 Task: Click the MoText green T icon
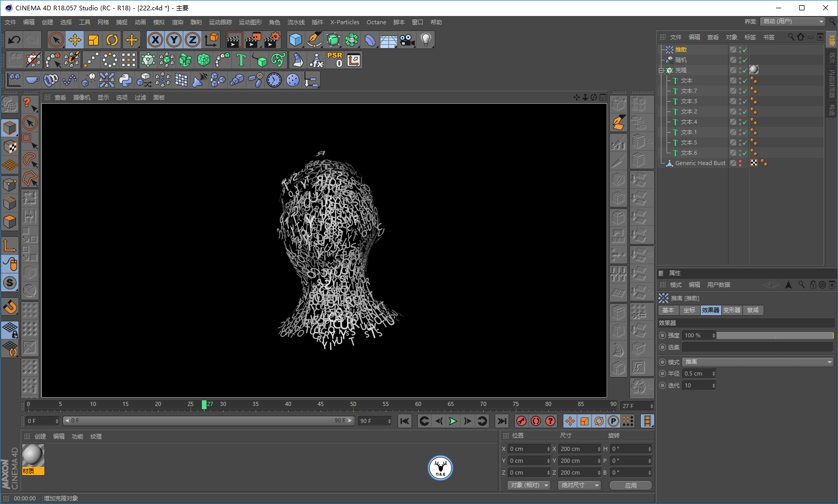pyautogui.click(x=241, y=60)
